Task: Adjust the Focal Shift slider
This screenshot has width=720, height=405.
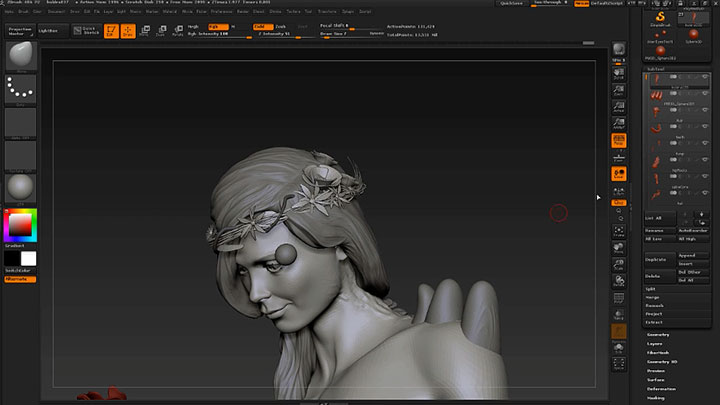Action: pyautogui.click(x=351, y=26)
